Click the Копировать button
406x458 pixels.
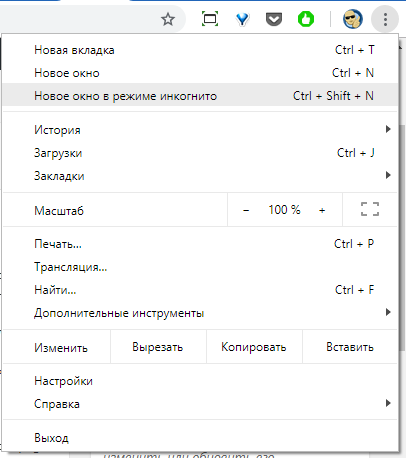tap(254, 347)
